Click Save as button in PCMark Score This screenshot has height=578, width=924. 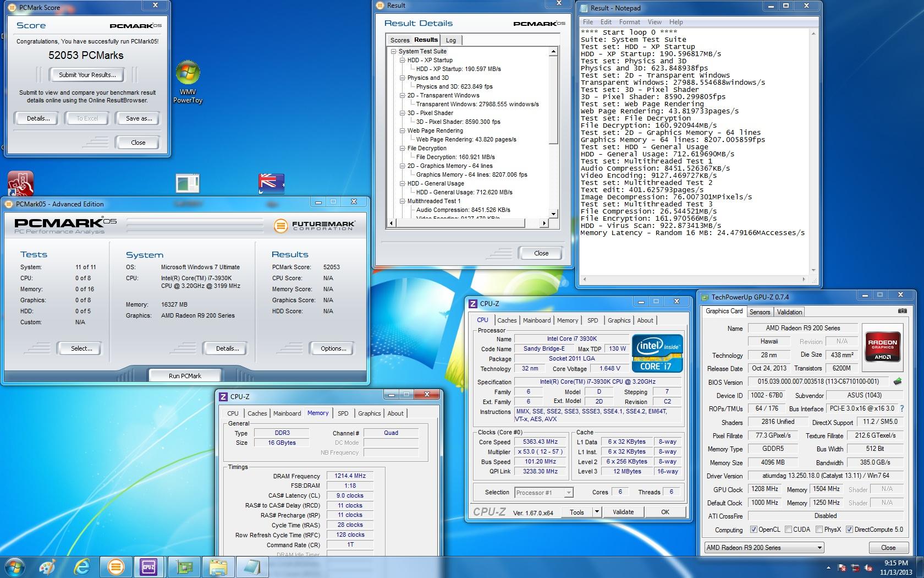click(x=139, y=118)
